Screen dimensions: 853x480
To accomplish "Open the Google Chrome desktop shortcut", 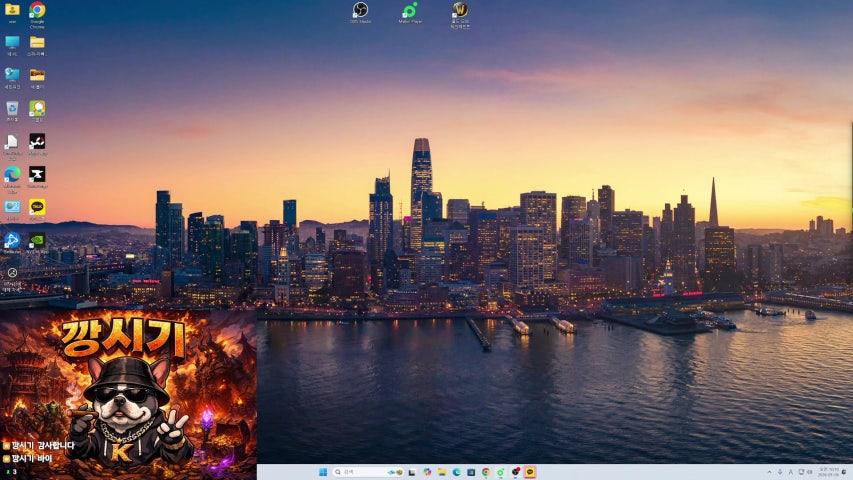I will (37, 11).
